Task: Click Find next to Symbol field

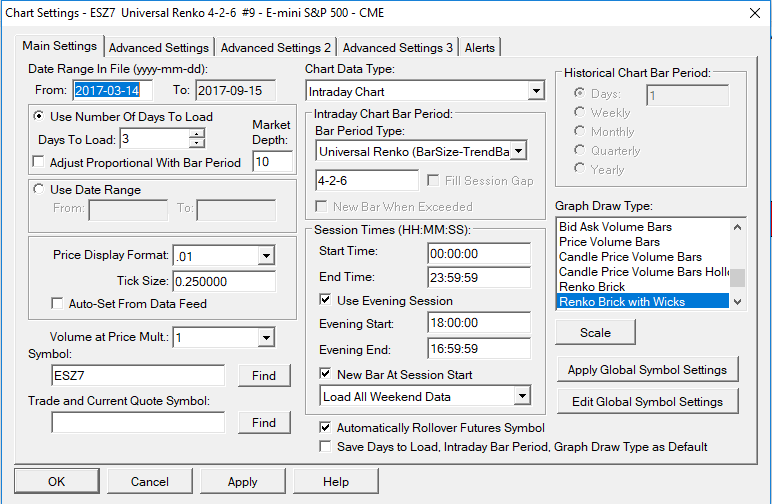Action: pos(264,376)
